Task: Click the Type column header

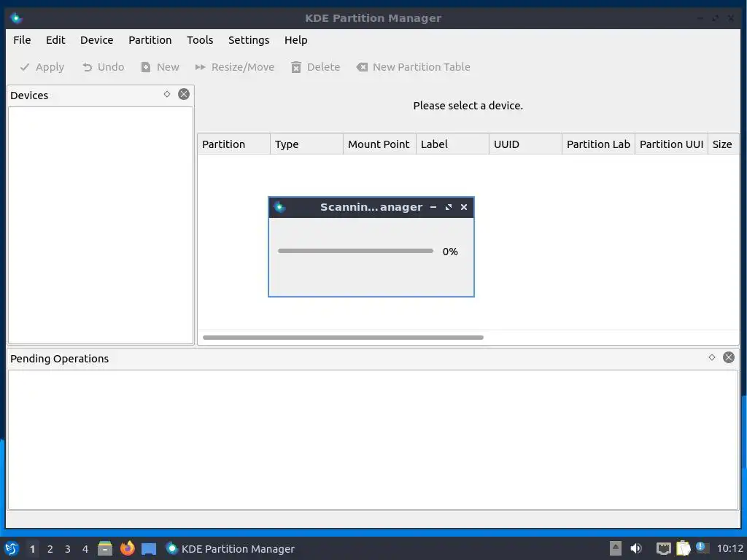Action: [307, 144]
